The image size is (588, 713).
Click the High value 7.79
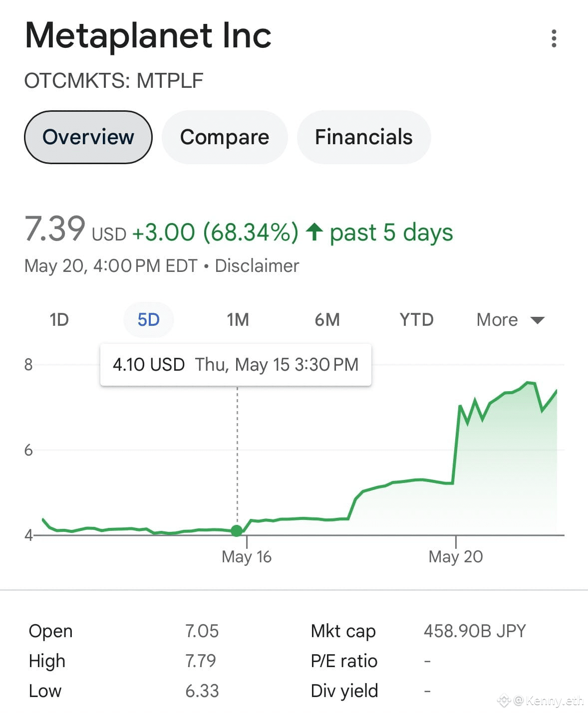coord(200,661)
